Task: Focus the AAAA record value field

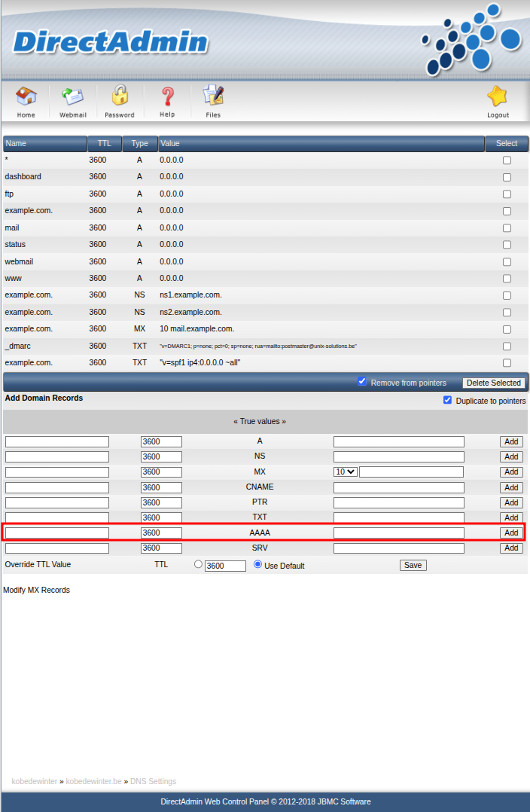Action: click(398, 533)
